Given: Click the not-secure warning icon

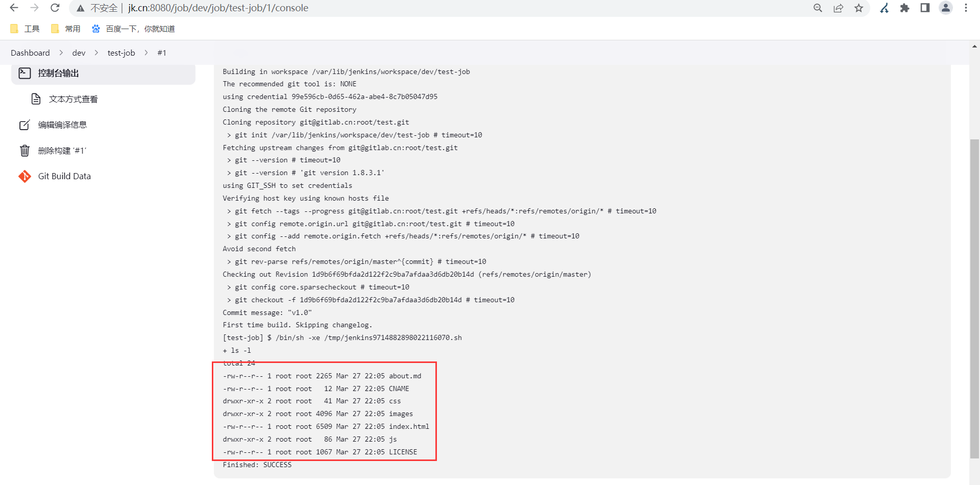Looking at the screenshot, I should click(81, 8).
